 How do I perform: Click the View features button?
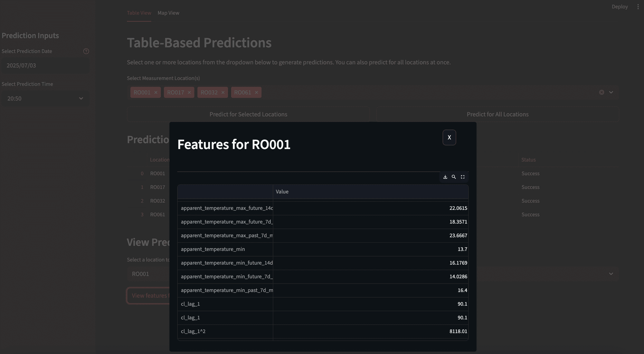[150, 296]
